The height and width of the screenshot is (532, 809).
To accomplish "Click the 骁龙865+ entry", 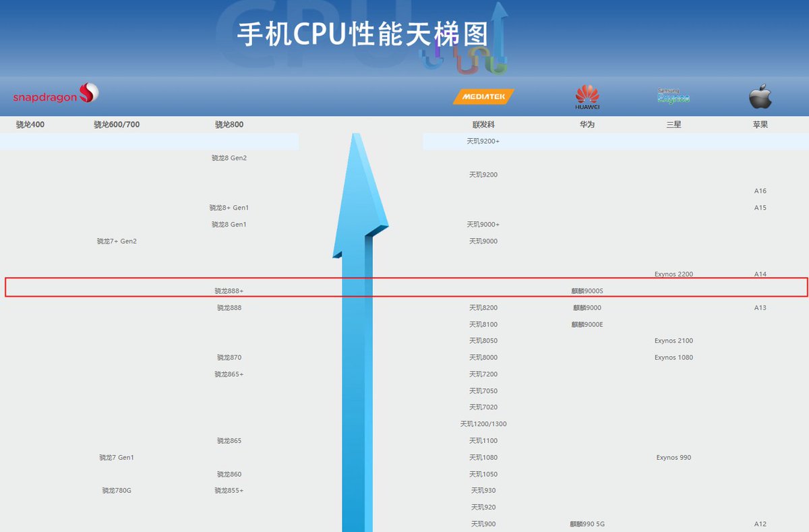I will pos(229,375).
